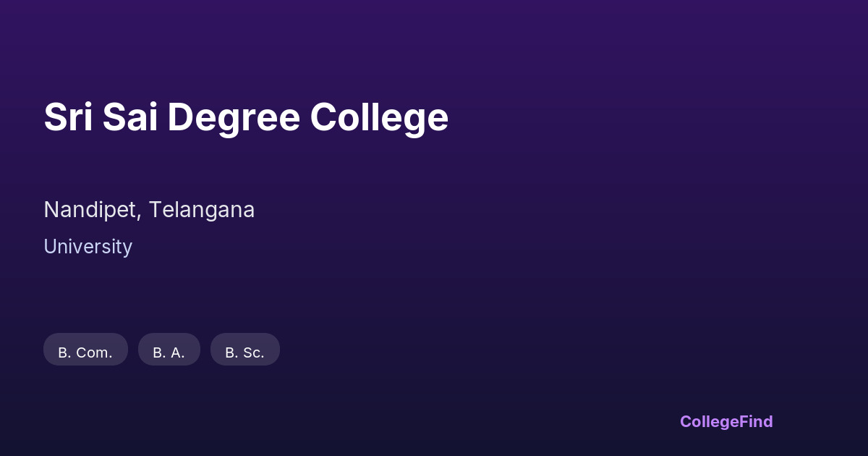Click the B. Com. course tag
Image resolution: width=868 pixels, height=456 pixels.
[x=85, y=350]
